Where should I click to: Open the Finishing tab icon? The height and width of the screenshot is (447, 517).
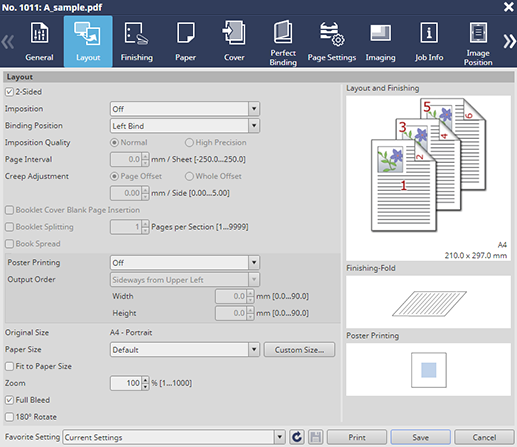click(136, 33)
